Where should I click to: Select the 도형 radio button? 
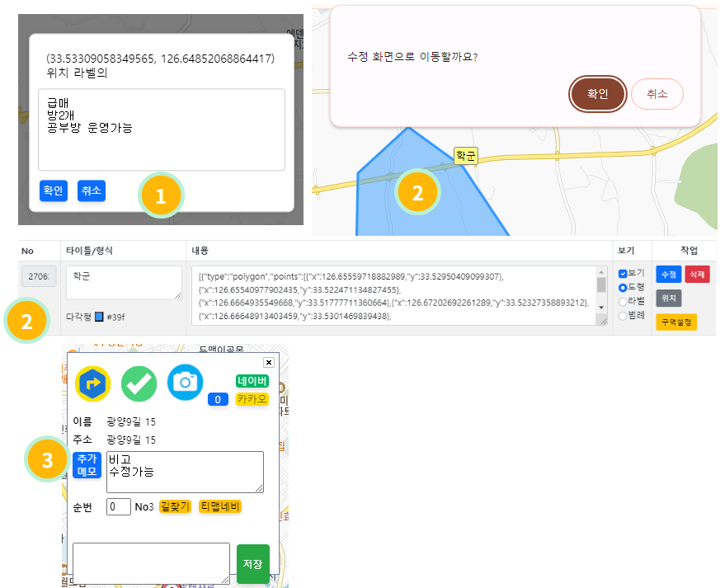(x=623, y=287)
